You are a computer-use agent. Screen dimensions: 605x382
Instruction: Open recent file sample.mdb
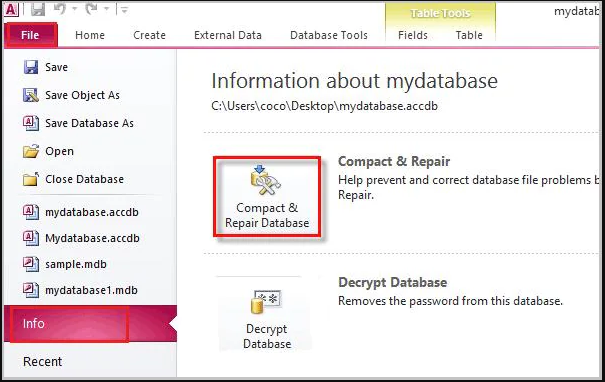point(76,264)
